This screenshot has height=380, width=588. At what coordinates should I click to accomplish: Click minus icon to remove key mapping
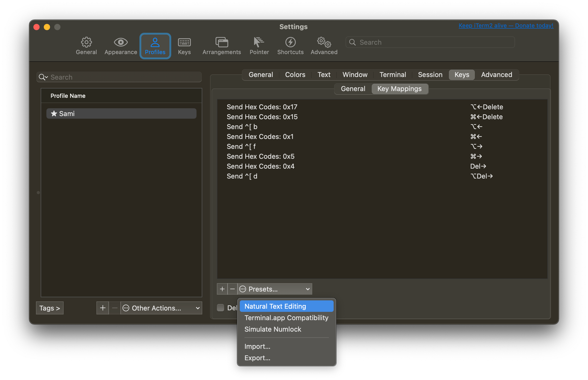pyautogui.click(x=232, y=289)
